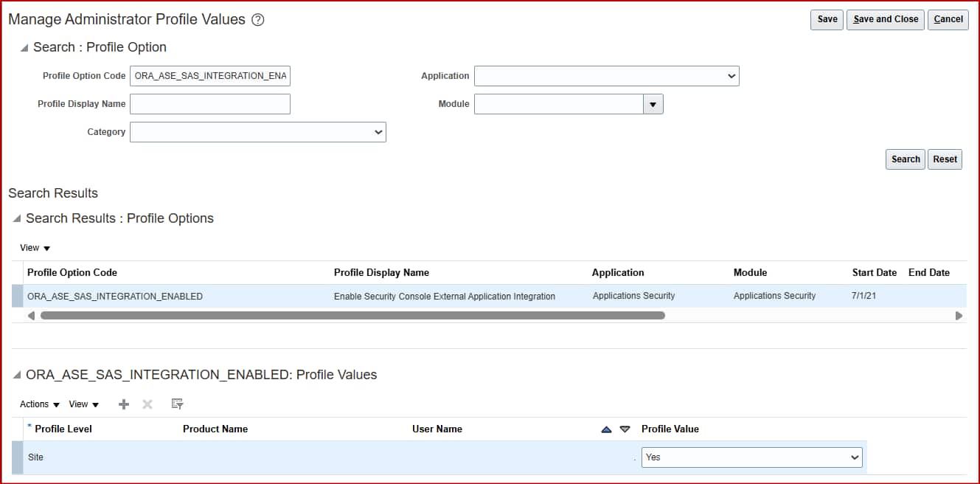The image size is (980, 484).
Task: Click the right scroll arrow of the results table
Action: coord(960,315)
